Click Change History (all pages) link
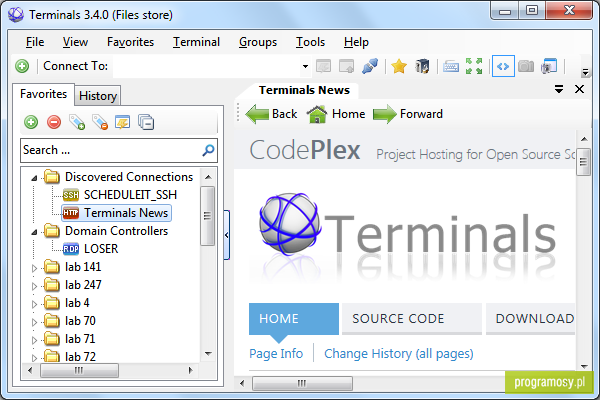This screenshot has width=600, height=400. [x=399, y=354]
